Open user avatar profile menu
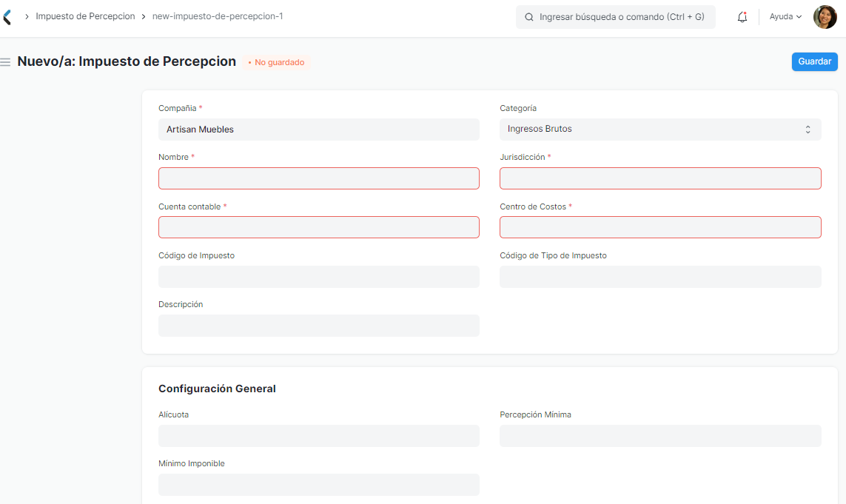Image resolution: width=846 pixels, height=504 pixels. pyautogui.click(x=825, y=17)
